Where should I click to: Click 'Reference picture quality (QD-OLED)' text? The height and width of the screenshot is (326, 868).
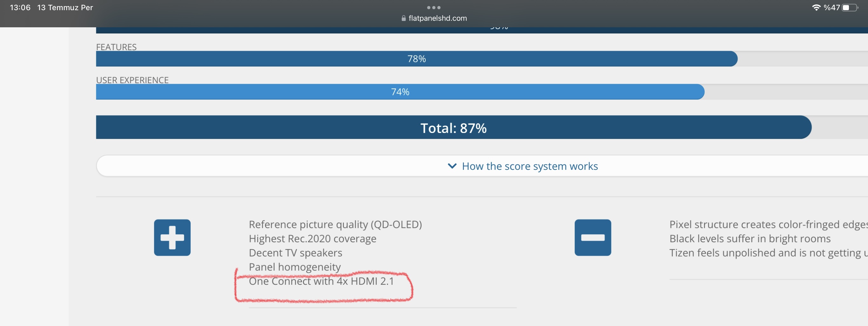(335, 224)
